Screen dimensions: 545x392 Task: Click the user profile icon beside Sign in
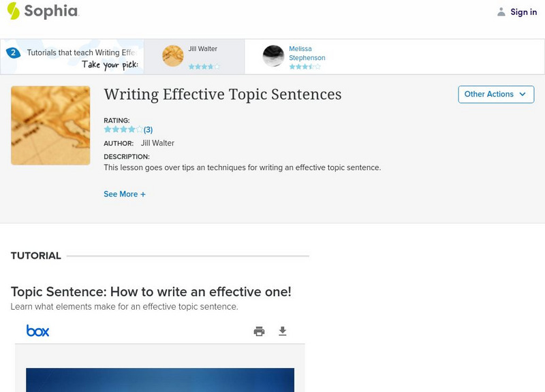pos(501,12)
